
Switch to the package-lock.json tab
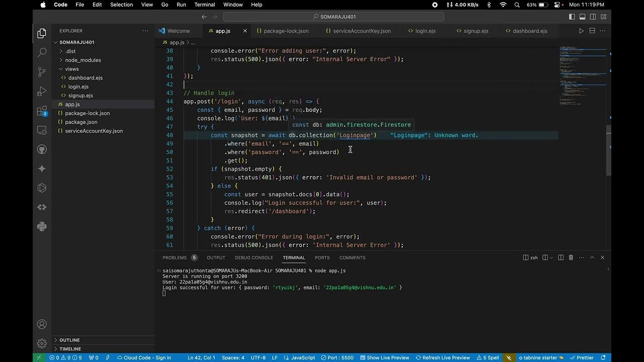(283, 31)
